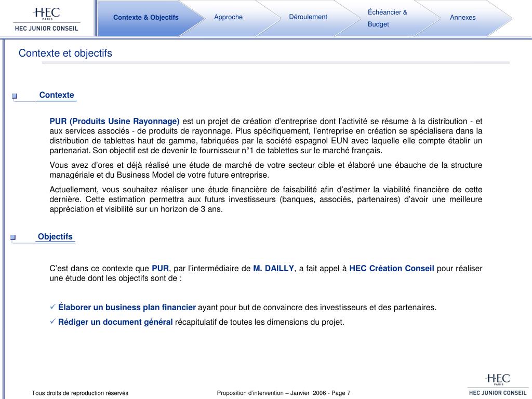Image resolution: width=532 pixels, height=399 pixels.
Task: Click bold text Rédiger un document général
Action: click(115, 322)
